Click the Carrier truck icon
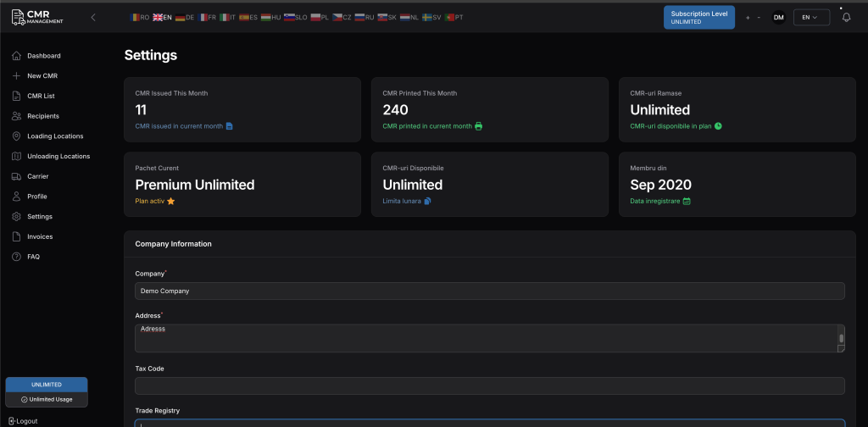 tap(16, 176)
